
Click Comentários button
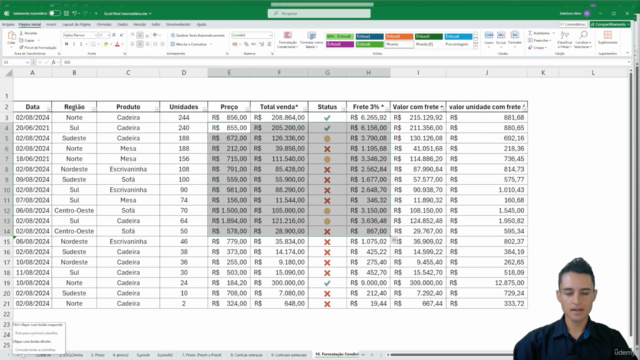[573, 24]
